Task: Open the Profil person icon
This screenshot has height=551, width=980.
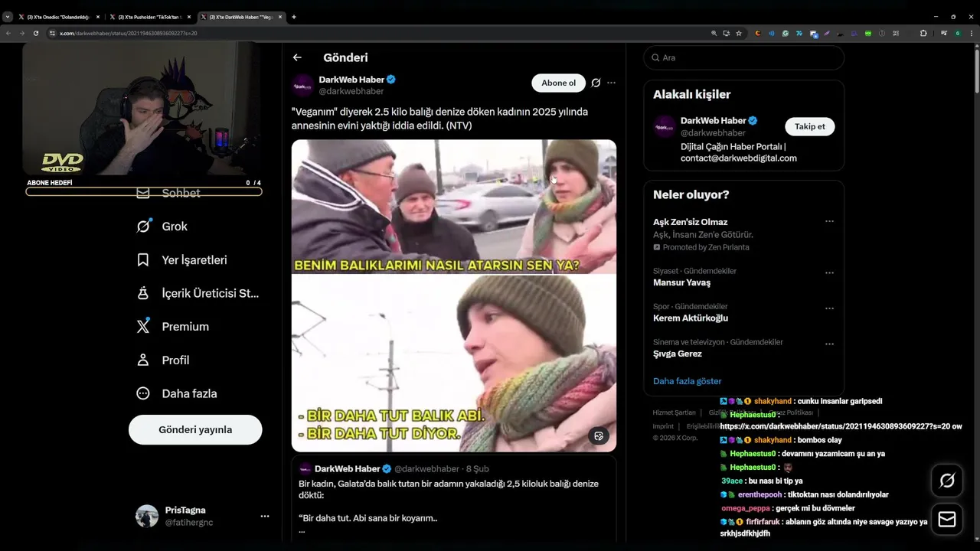Action: click(143, 360)
